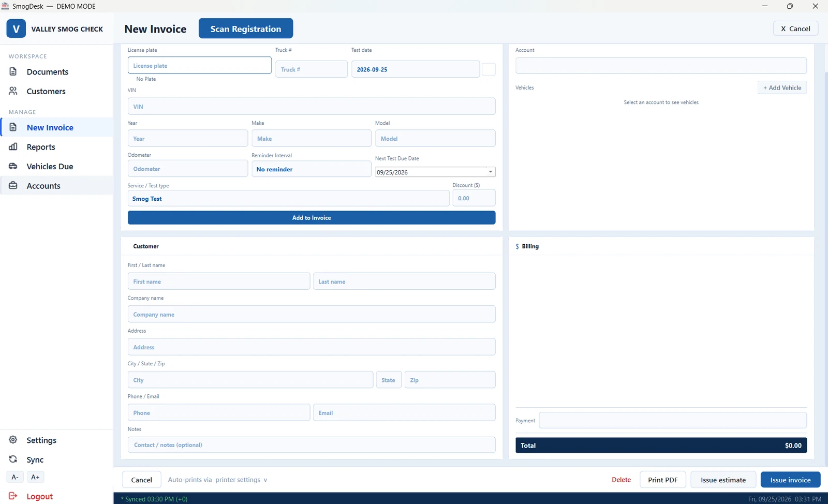Click the small button beside Test date

(x=489, y=69)
